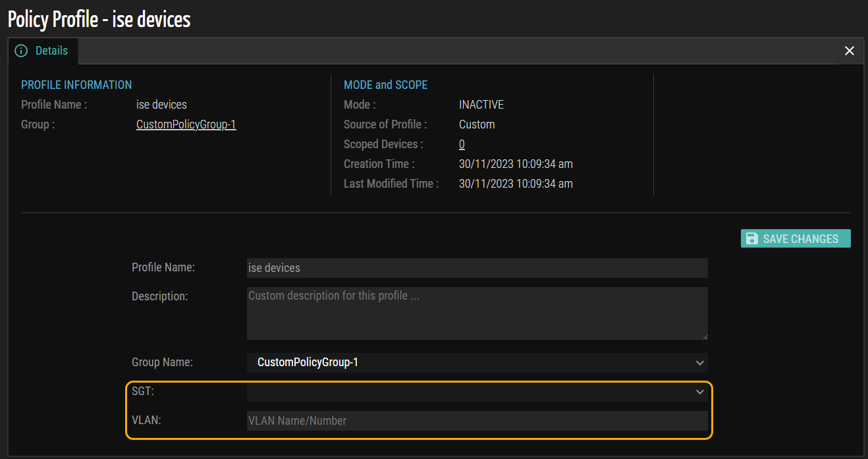Image resolution: width=868 pixels, height=459 pixels.
Task: Select the MODE and SCOPE heading
Action: [385, 85]
